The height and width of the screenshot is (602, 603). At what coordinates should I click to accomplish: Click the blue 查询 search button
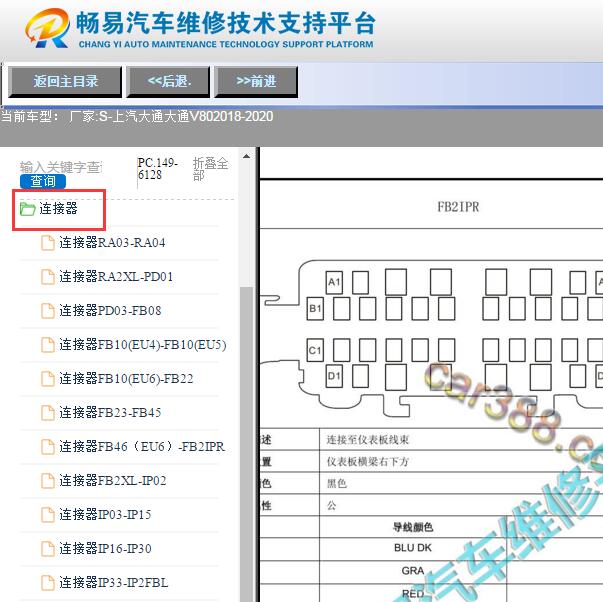tap(43, 181)
